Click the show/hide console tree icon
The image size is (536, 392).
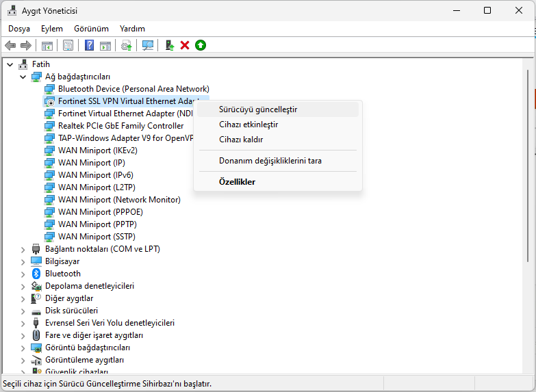tap(47, 45)
